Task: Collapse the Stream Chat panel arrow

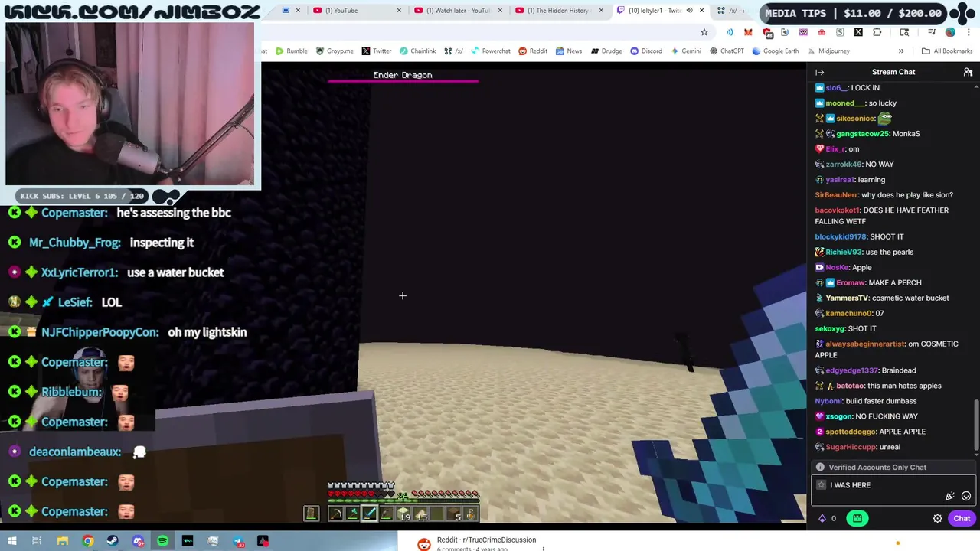Action: pyautogui.click(x=819, y=72)
